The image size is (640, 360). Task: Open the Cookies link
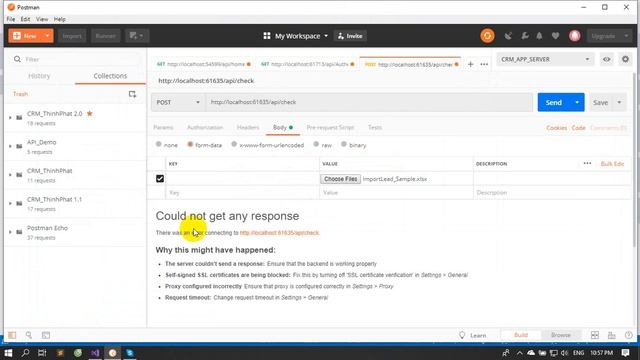pos(556,128)
